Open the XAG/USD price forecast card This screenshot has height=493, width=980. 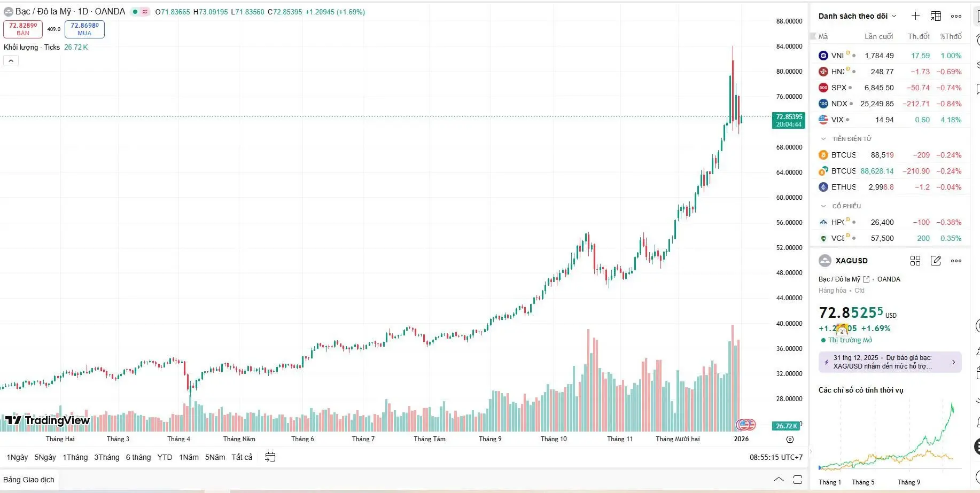pos(889,362)
